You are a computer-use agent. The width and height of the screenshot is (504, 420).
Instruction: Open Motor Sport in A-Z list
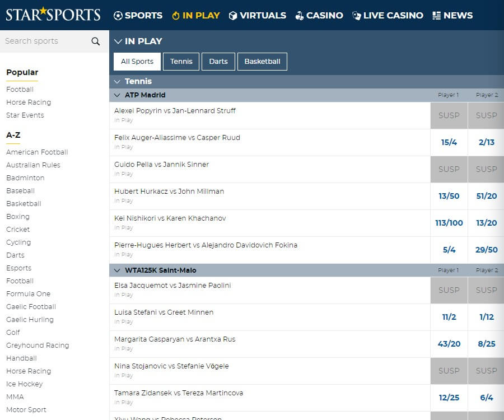26,410
